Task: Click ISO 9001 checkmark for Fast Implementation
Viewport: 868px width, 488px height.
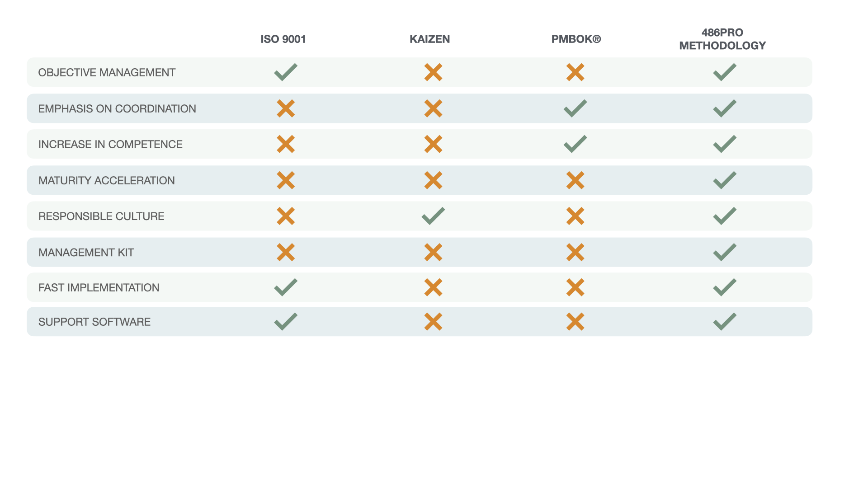Action: pos(286,287)
